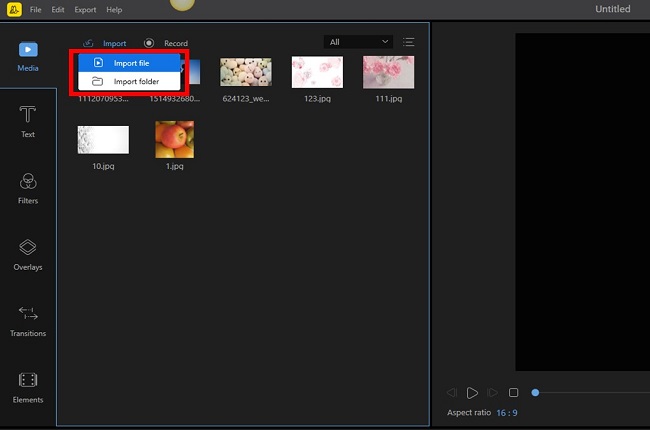Open the Text panel icon
This screenshot has width=650, height=430.
(x=28, y=114)
